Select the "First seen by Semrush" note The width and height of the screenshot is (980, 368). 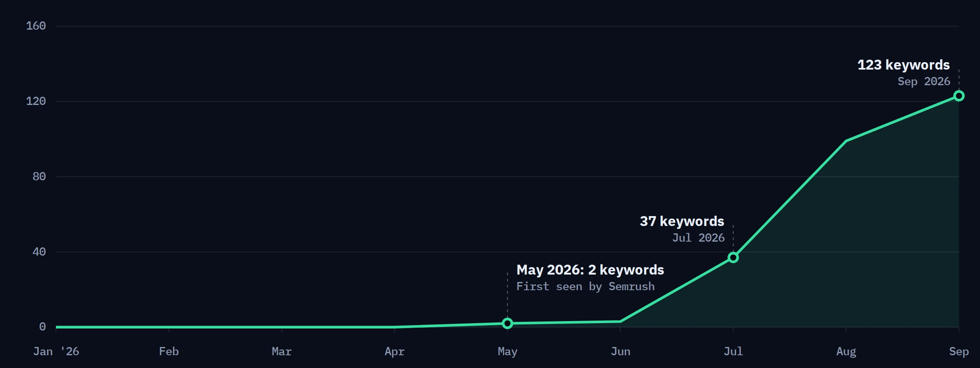pos(586,286)
